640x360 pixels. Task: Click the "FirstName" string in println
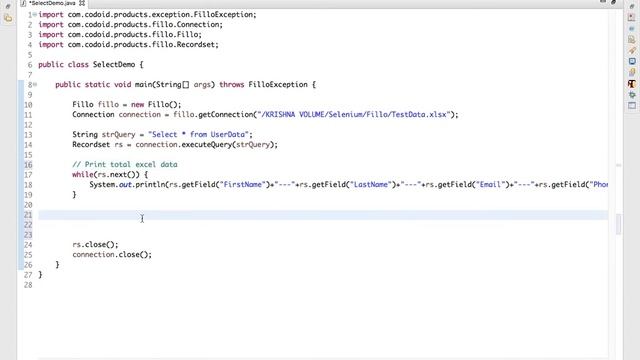[243, 184]
